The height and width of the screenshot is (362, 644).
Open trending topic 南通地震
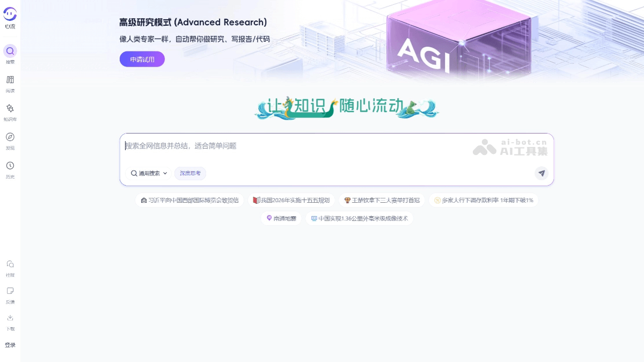[x=281, y=218]
